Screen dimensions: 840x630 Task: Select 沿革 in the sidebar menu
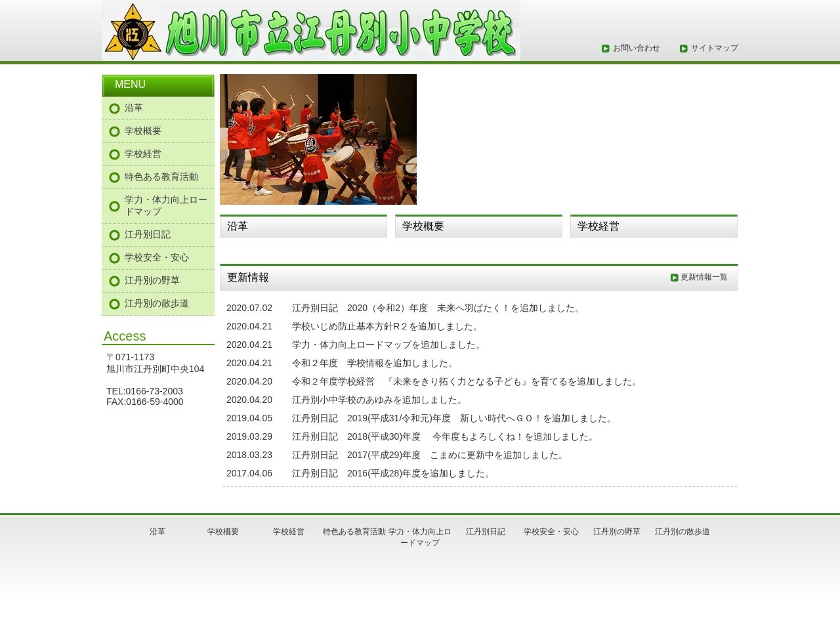(158, 108)
